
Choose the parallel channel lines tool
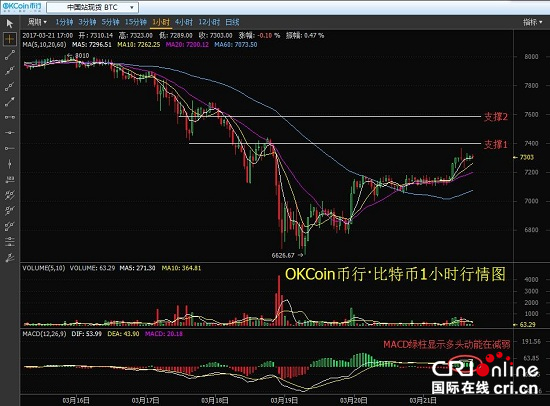(9, 195)
